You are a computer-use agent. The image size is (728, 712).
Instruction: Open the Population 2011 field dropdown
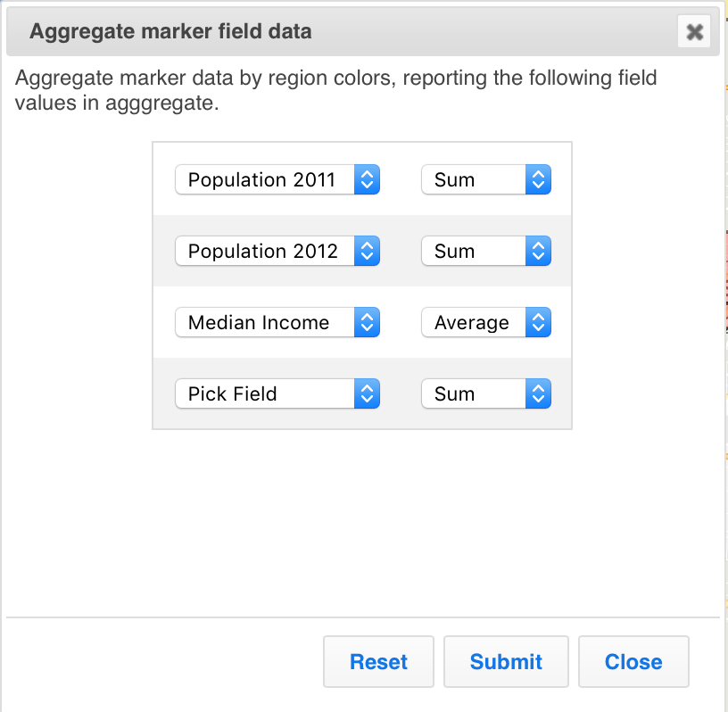tap(265, 179)
